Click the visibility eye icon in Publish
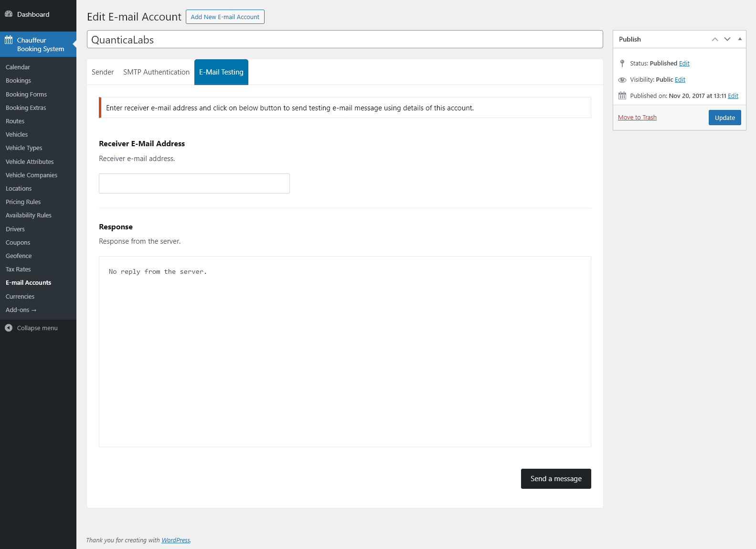 (x=622, y=80)
